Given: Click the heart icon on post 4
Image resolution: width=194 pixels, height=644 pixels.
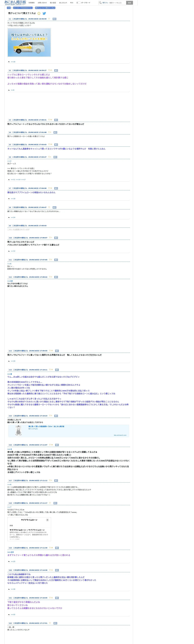Looking at the screenshot, I should tap(49, 132).
